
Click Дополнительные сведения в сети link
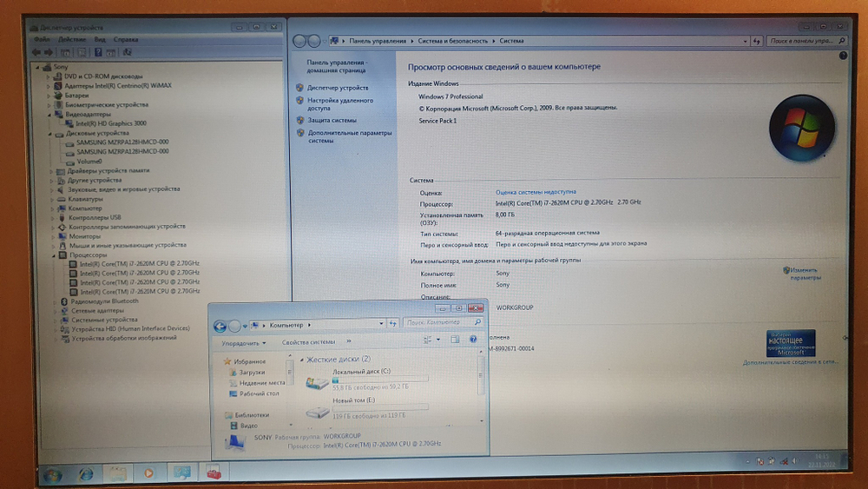tap(791, 362)
